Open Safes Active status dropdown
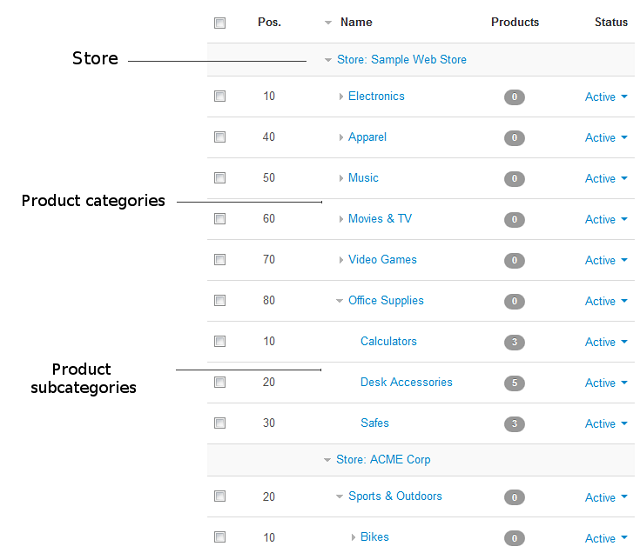Screen dimensions: 640x553 [606, 424]
